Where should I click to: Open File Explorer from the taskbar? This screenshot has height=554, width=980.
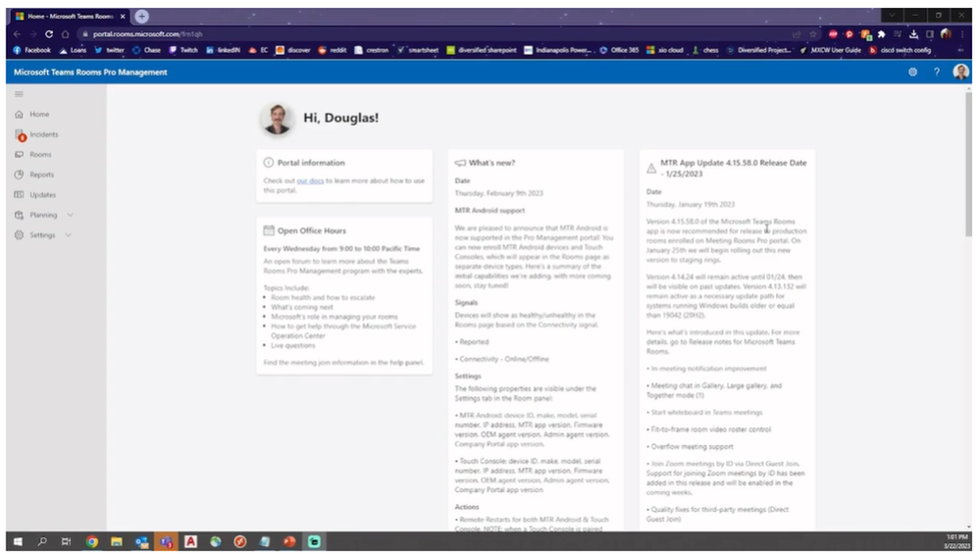(x=117, y=541)
